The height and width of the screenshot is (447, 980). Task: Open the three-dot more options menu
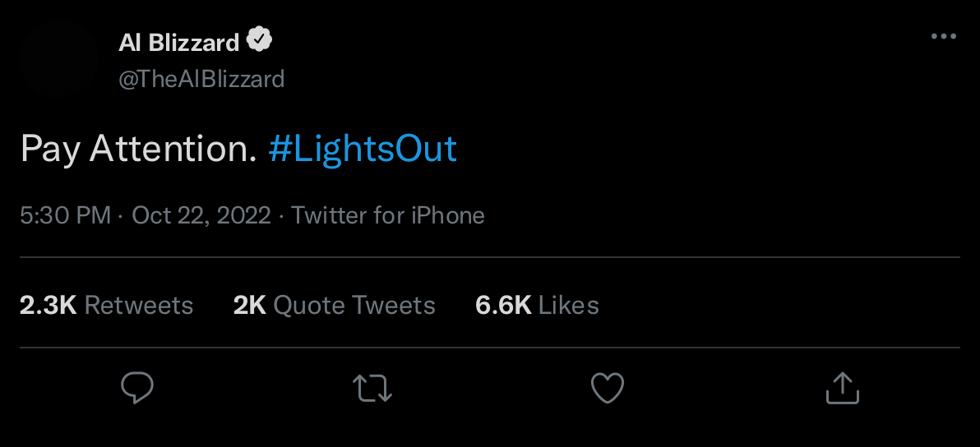coord(944,37)
